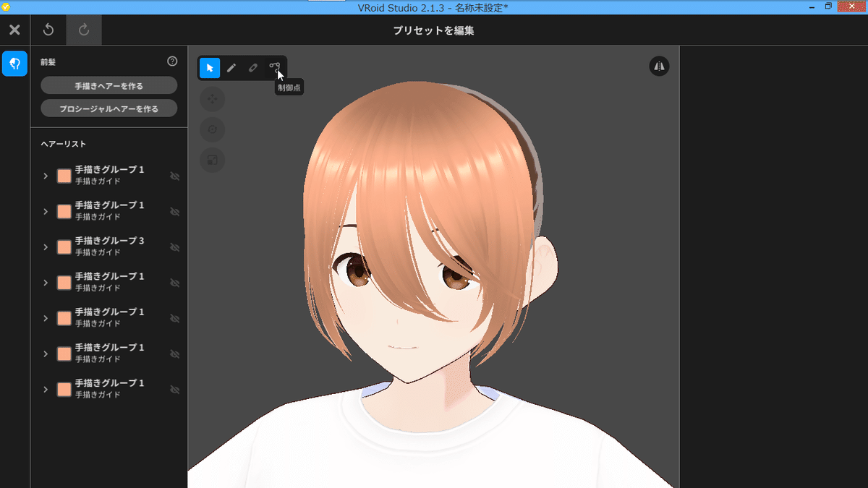Select the arrow selection tool in the toolbar

pyautogui.click(x=209, y=67)
